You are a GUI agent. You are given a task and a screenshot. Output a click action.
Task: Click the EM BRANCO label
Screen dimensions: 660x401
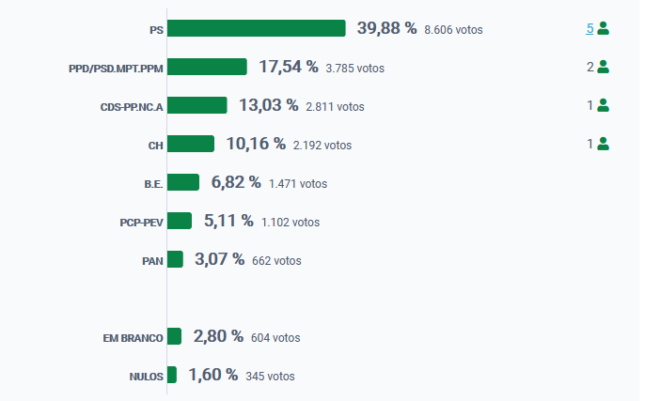[x=133, y=338]
